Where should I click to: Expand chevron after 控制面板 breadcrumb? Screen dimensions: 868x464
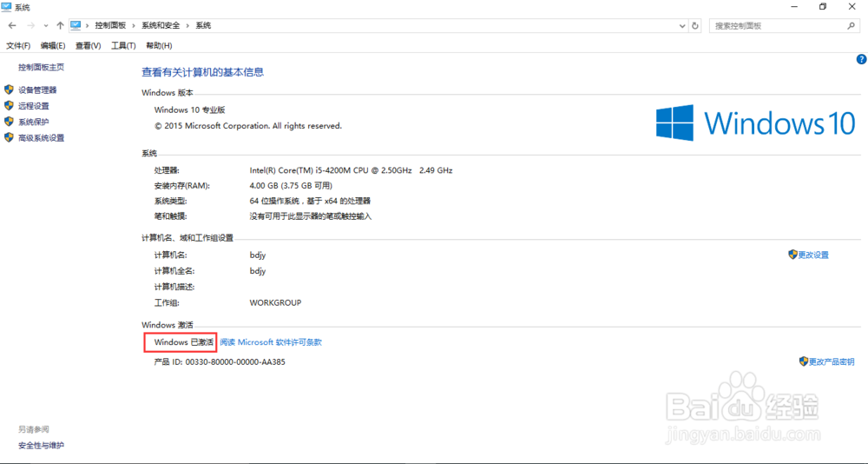(134, 25)
